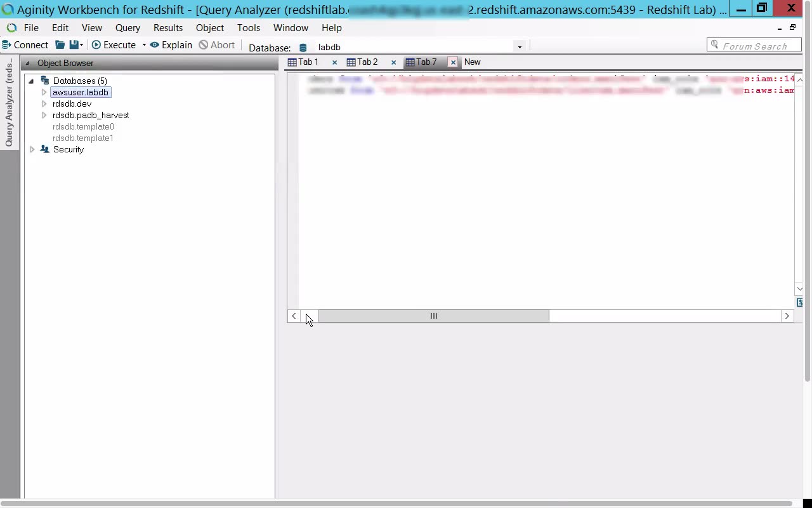Click the Forum Search input field
812x508 pixels.
pos(754,45)
